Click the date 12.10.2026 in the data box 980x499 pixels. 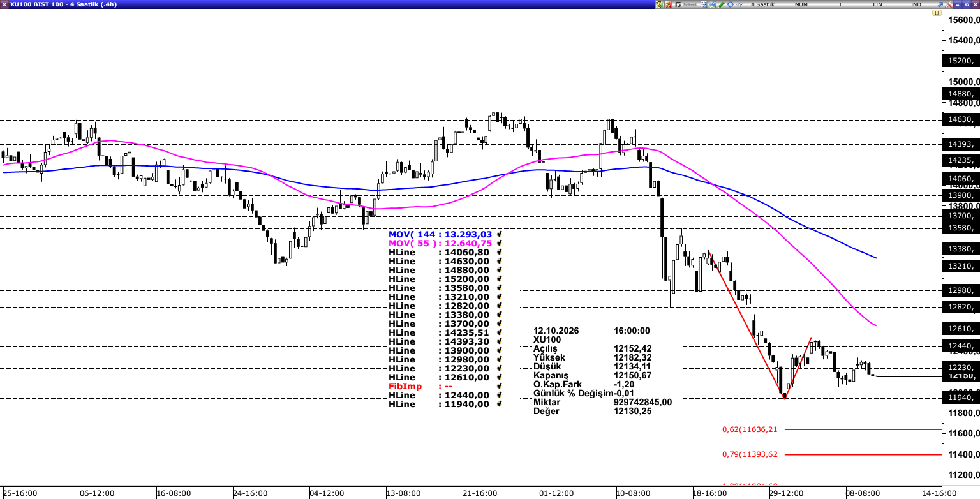click(555, 331)
